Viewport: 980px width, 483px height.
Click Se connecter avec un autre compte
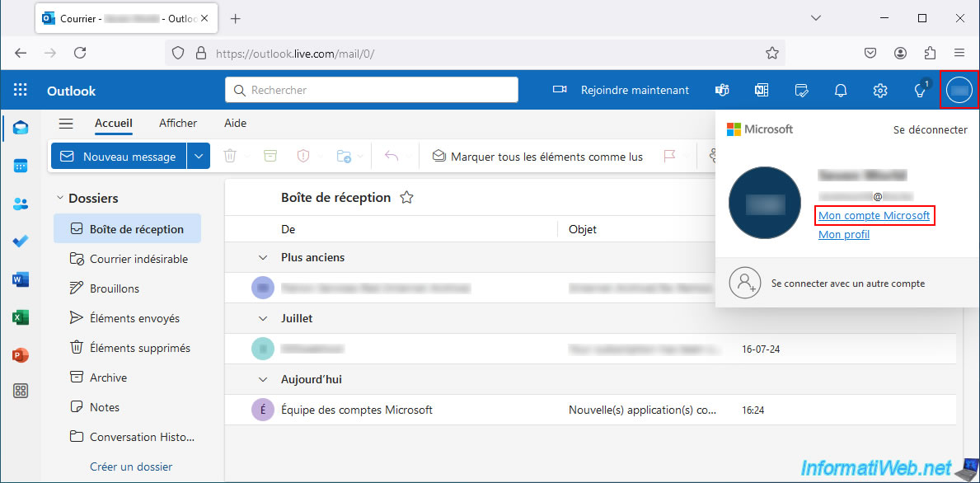(846, 283)
